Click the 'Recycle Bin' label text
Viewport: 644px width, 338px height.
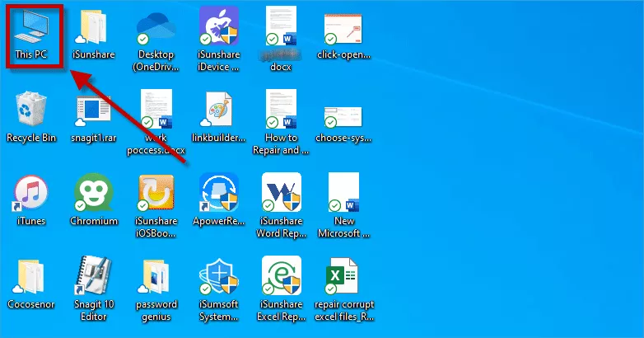[31, 138]
